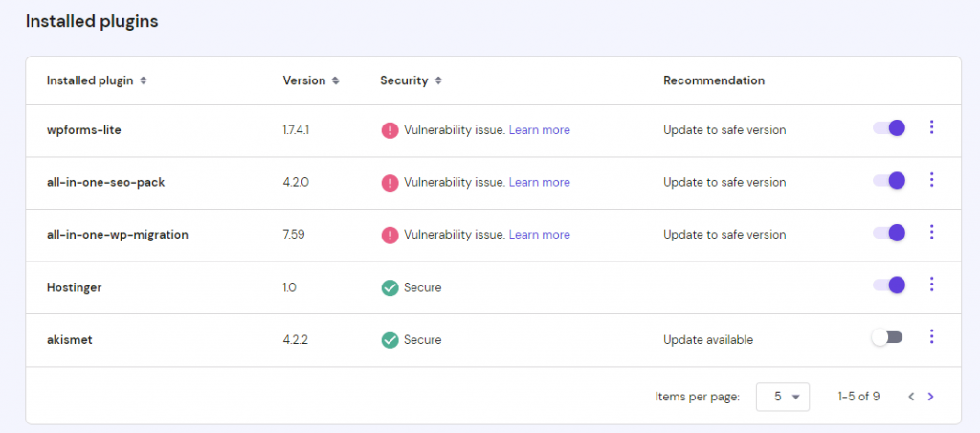
Task: Turn off the Hostinger plugin toggle
Action: coord(889,285)
